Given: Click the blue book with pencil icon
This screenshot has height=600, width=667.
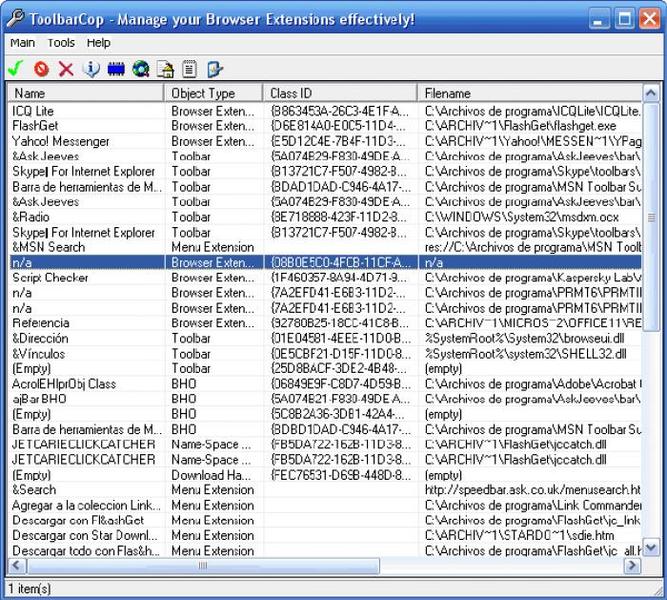Looking at the screenshot, I should coord(214,69).
